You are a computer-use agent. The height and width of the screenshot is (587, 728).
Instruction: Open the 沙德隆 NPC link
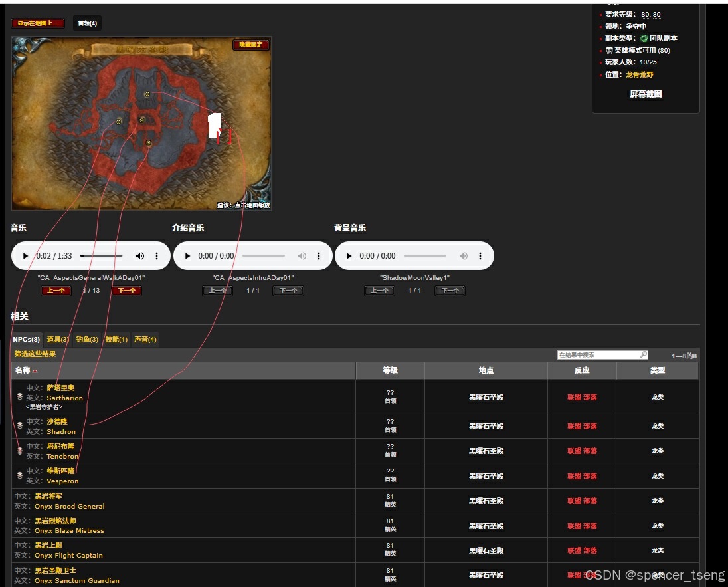click(57, 421)
